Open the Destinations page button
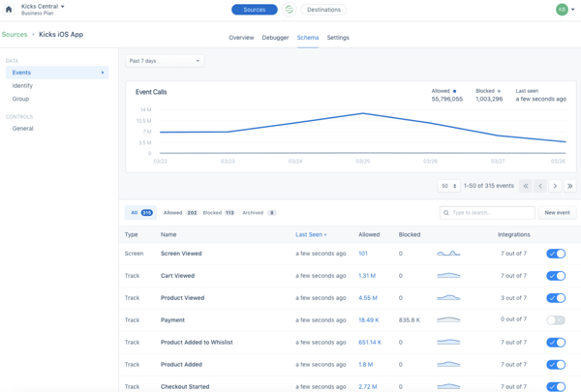Image resolution: width=581 pixels, height=392 pixels. click(323, 10)
